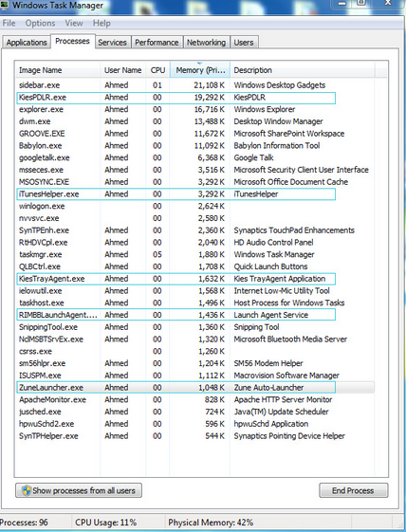The image size is (406, 532).
Task: Select the RtHDVCpl.exe process
Action: coord(194,243)
